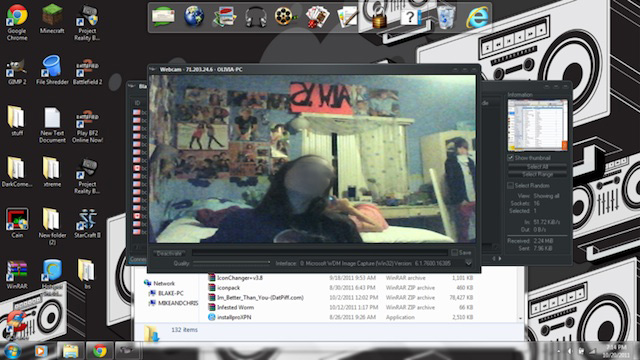Viewport: 640px width, 360px height.
Task: Click the Select All button
Action: [x=537, y=167]
